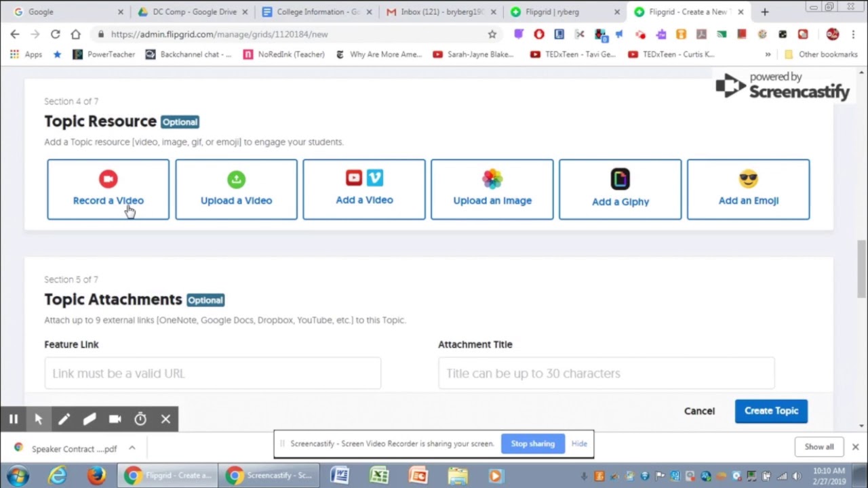
Task: Click the Opera red O extension icon
Action: 538,34
